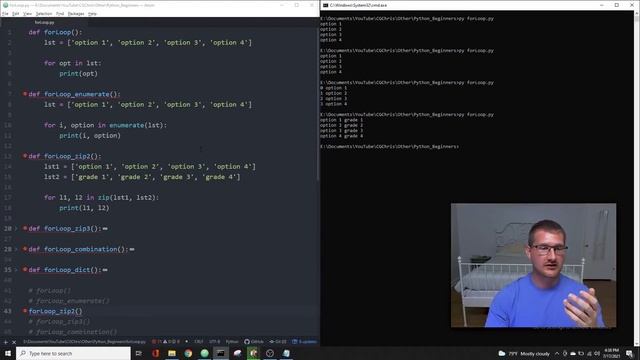Open the View menu in Atom
Screen dimensions: 640x360
(27, 14)
